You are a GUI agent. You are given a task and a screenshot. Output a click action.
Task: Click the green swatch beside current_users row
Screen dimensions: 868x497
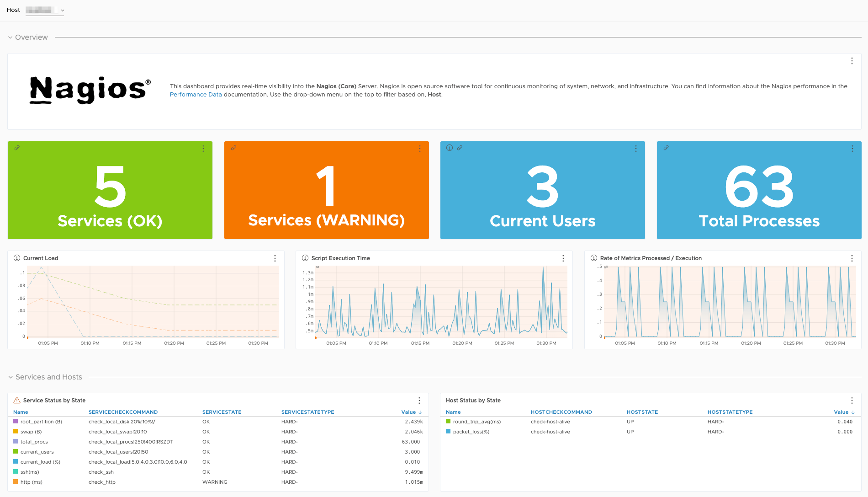[x=15, y=452]
